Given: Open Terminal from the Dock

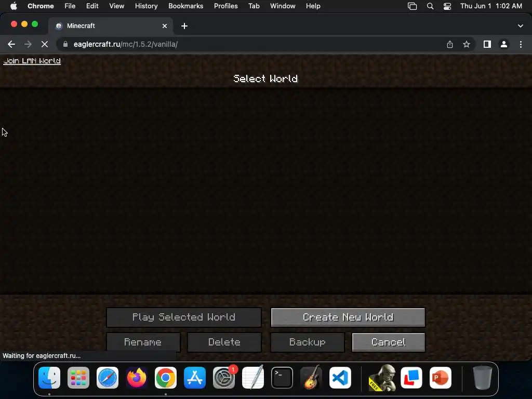Looking at the screenshot, I should [x=282, y=378].
